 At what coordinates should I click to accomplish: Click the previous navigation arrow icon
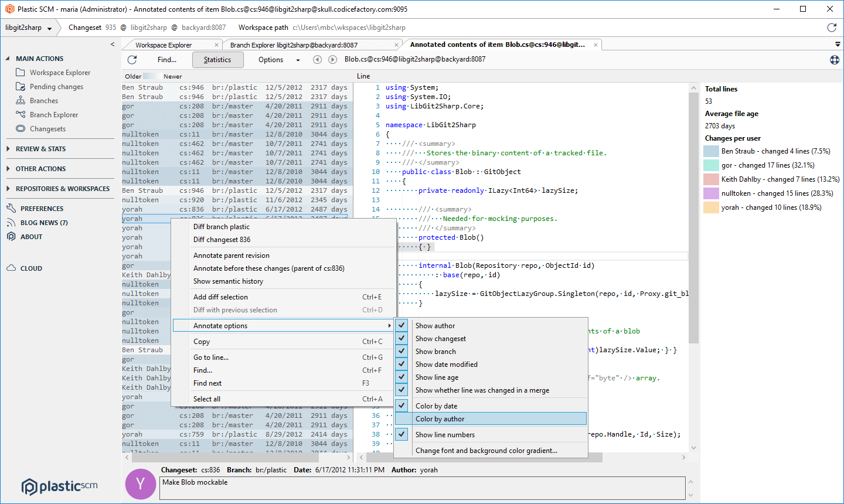click(x=318, y=59)
